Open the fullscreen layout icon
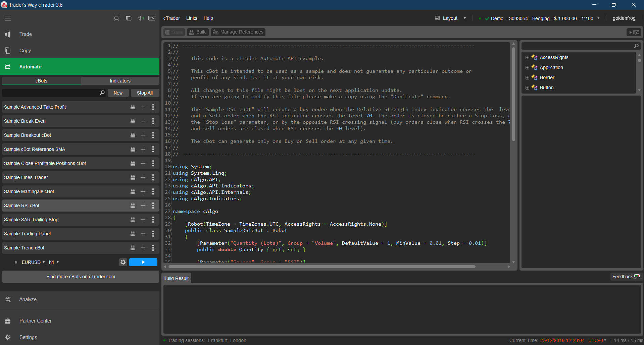Image resolution: width=644 pixels, height=345 pixels. pyautogui.click(x=116, y=18)
